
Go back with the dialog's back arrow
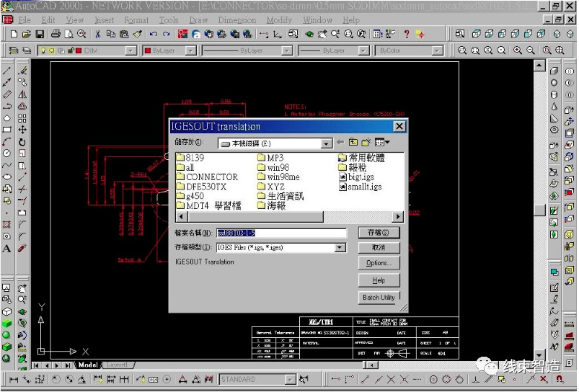click(340, 142)
